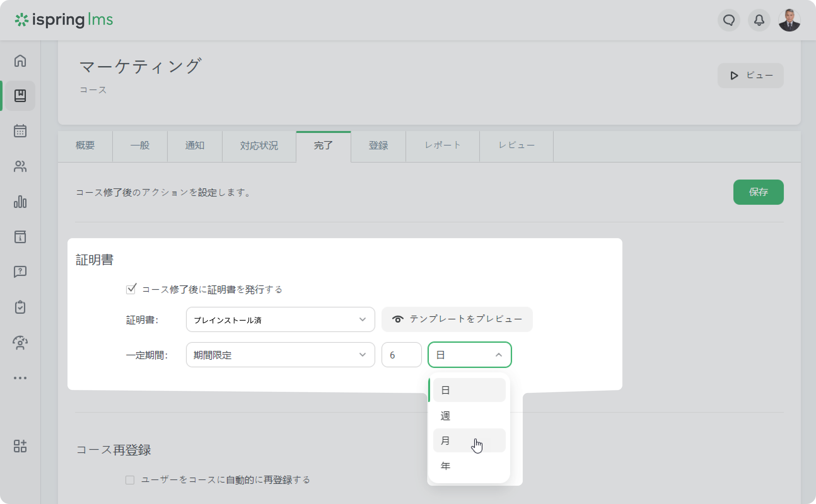Switch to the 登録 tab

(378, 145)
